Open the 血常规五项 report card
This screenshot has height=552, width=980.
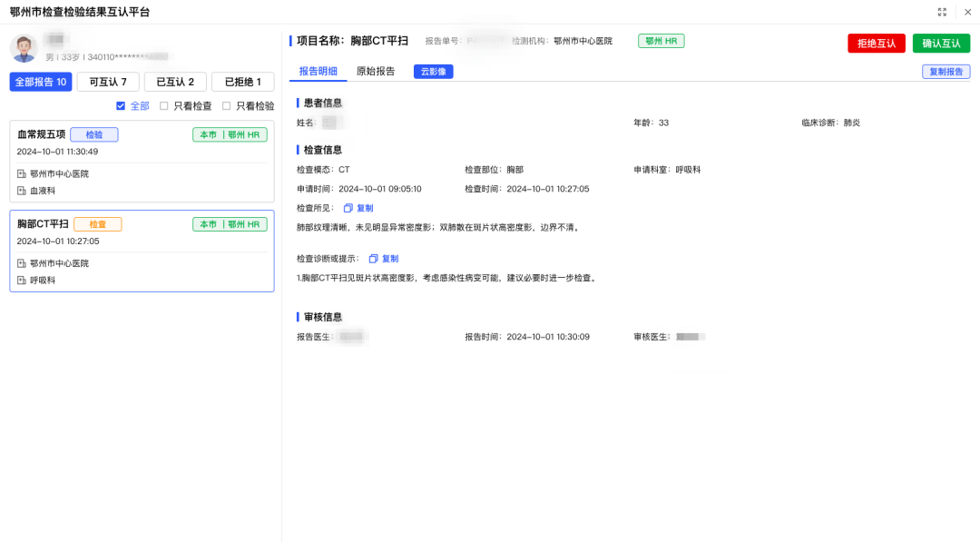point(142,162)
